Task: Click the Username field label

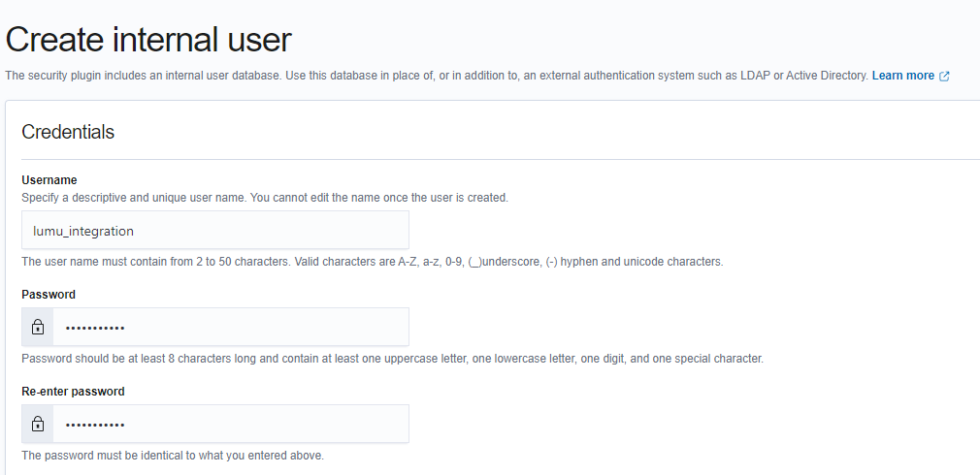Action: pos(49,180)
